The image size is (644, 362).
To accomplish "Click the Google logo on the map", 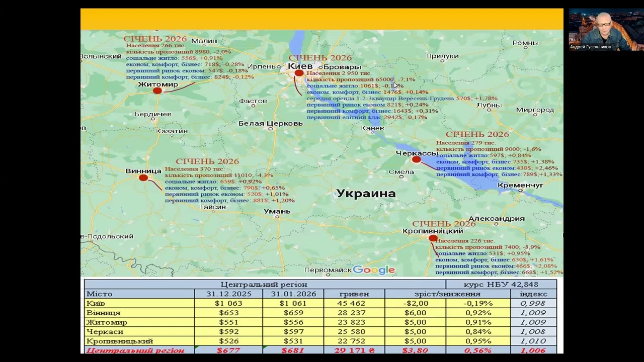I will (x=374, y=270).
